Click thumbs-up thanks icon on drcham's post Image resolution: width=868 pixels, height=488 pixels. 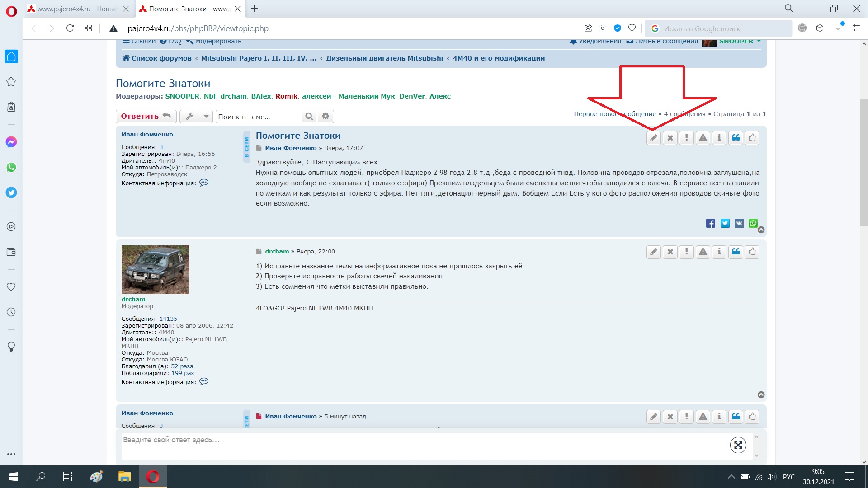click(x=752, y=252)
